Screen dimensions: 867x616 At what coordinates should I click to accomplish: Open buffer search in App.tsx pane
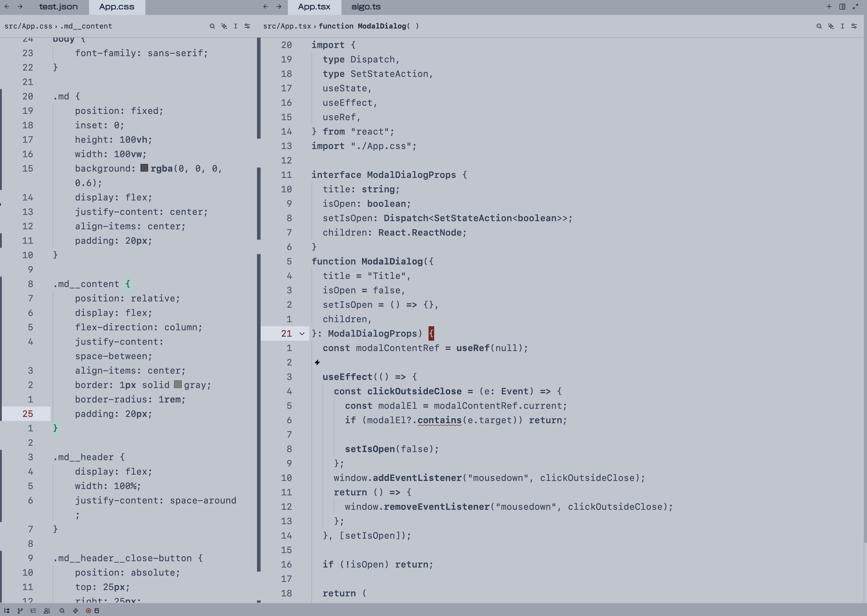[819, 26]
